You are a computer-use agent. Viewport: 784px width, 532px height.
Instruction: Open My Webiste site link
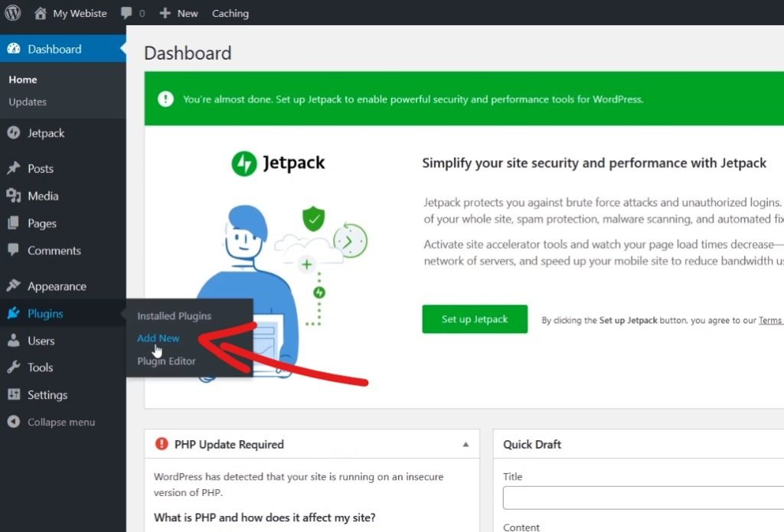(80, 14)
